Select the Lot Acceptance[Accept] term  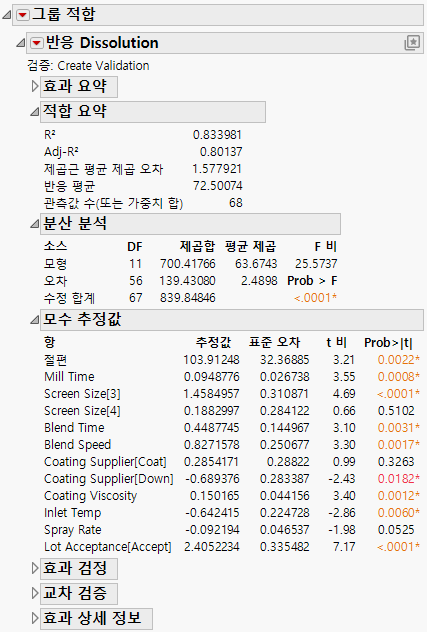point(108,547)
